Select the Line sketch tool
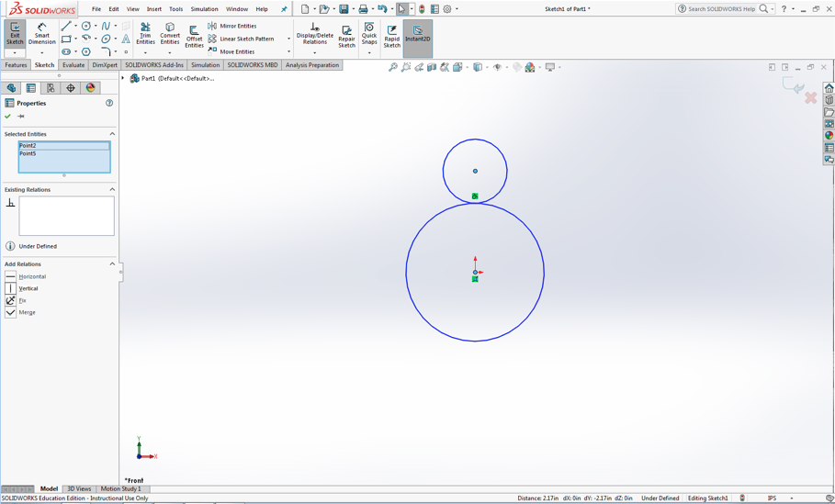This screenshot has height=504, width=835. 66,26
